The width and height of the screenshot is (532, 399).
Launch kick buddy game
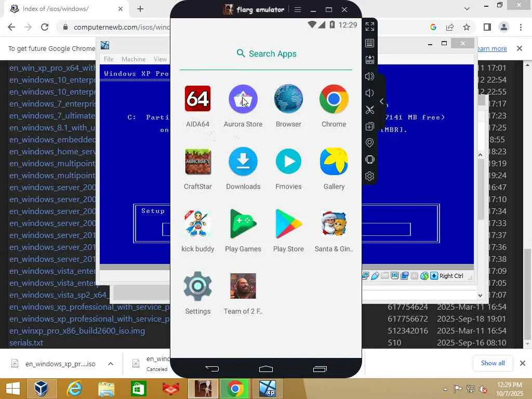pos(197,224)
